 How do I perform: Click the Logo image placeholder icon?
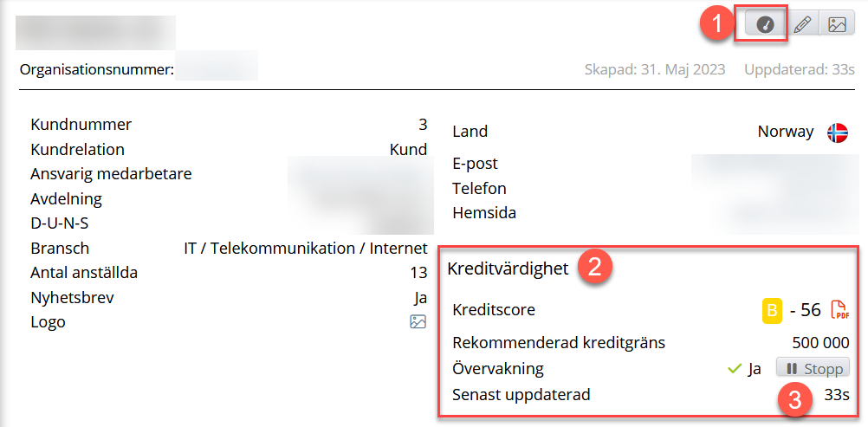point(418,322)
